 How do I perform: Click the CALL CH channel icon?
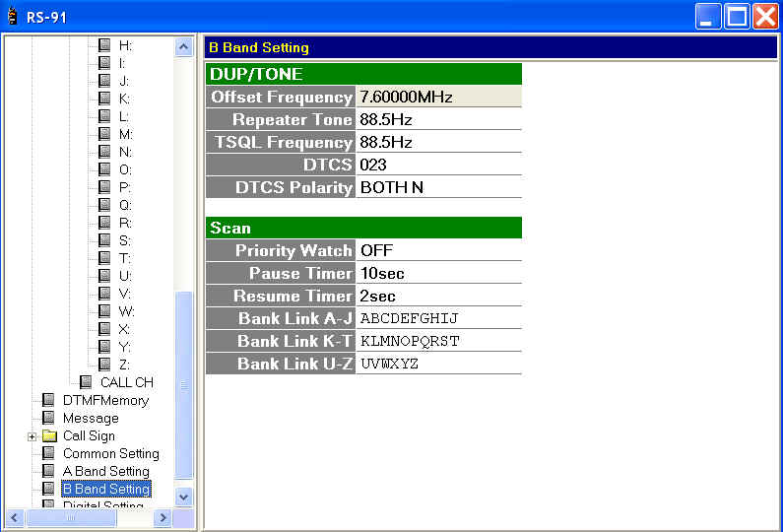click(86, 382)
